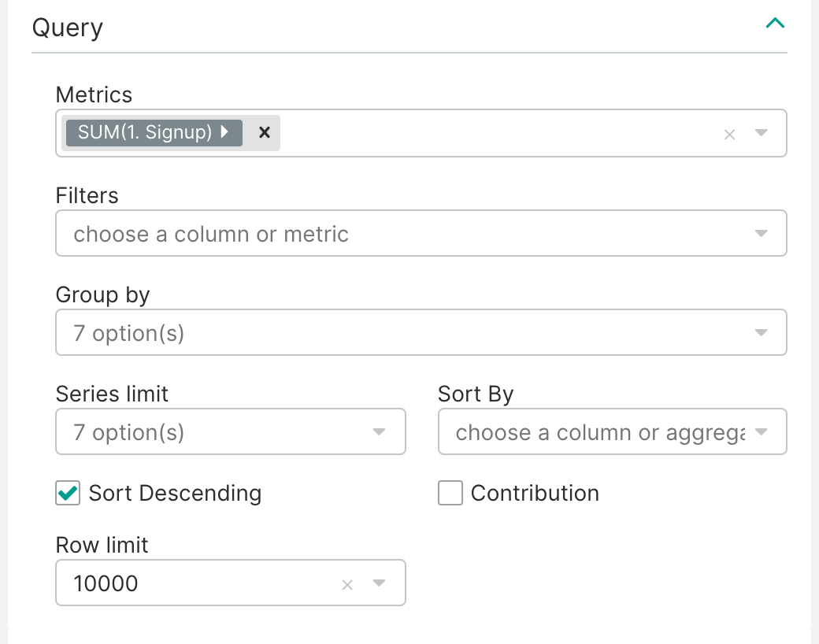
Task: Open the Sort By dropdown caret
Action: (x=761, y=431)
